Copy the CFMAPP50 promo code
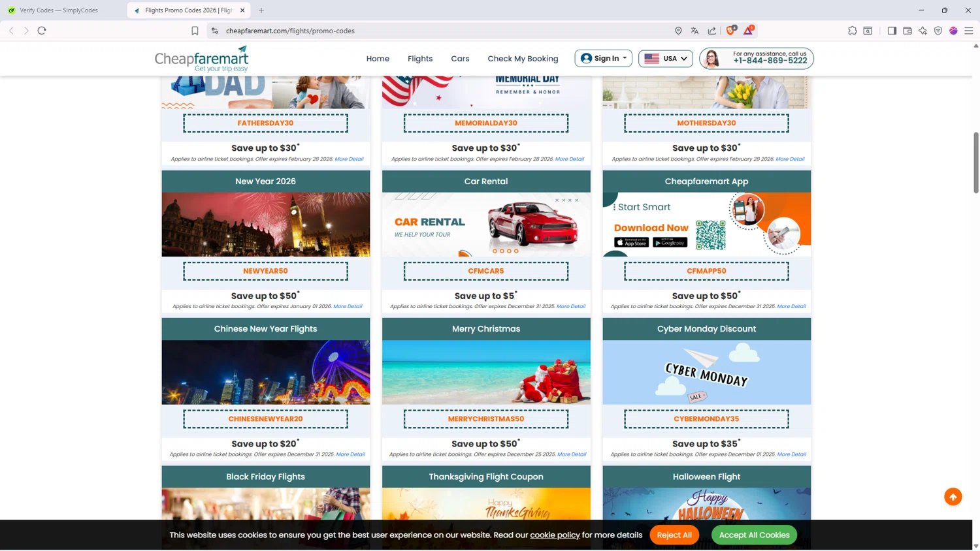980x551 pixels. (x=706, y=271)
